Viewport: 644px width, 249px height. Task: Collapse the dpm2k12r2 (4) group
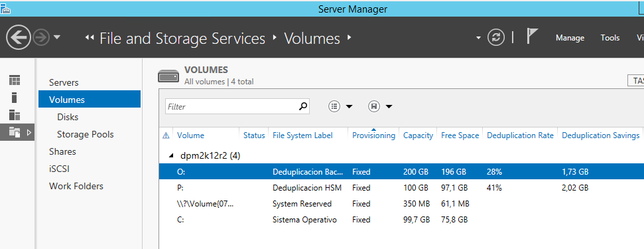coord(171,156)
